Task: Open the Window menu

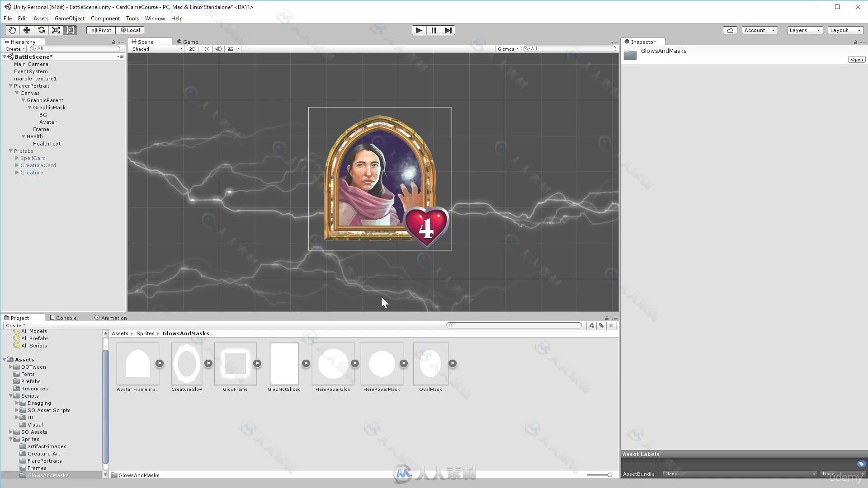Action: [155, 19]
